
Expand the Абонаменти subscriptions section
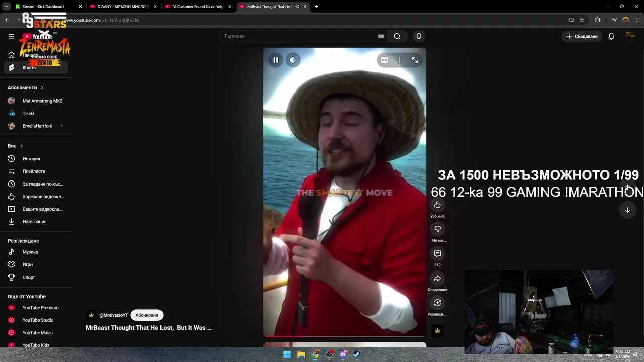pos(26,88)
